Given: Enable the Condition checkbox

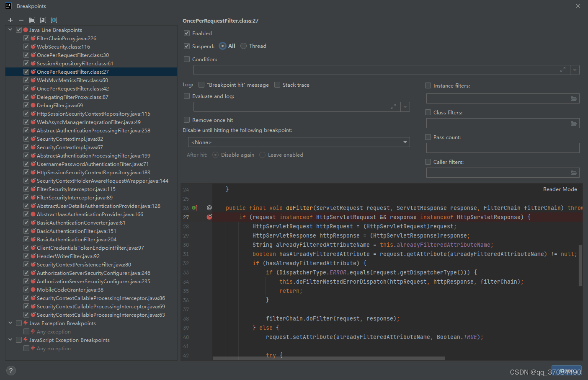Looking at the screenshot, I should point(187,59).
